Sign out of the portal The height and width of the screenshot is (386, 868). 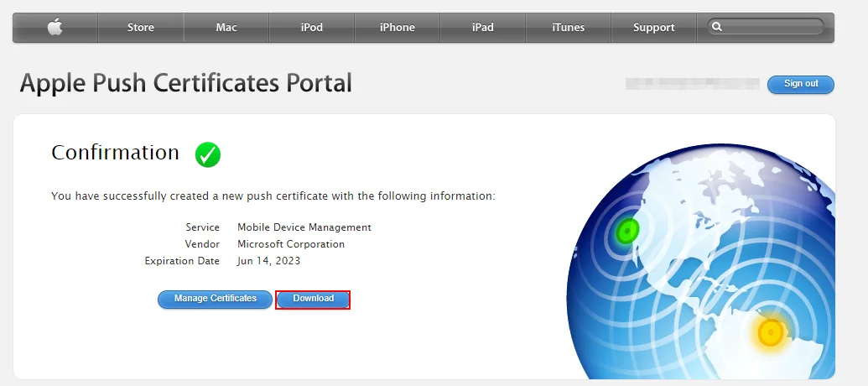tap(800, 84)
